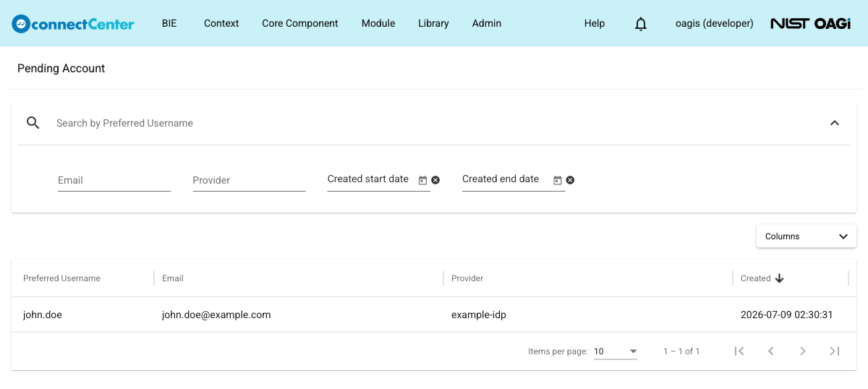Open the Context menu

(x=221, y=23)
